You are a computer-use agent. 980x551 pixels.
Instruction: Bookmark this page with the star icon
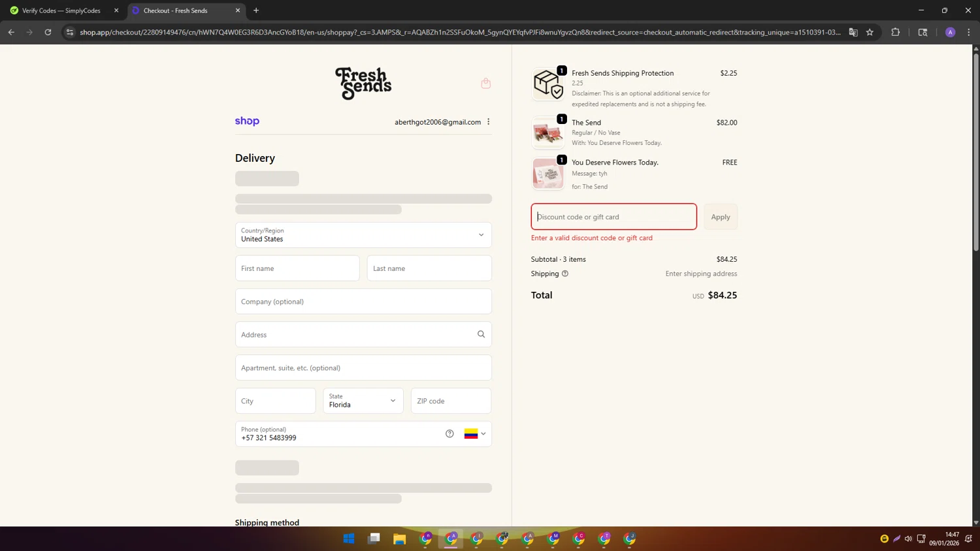tap(870, 32)
